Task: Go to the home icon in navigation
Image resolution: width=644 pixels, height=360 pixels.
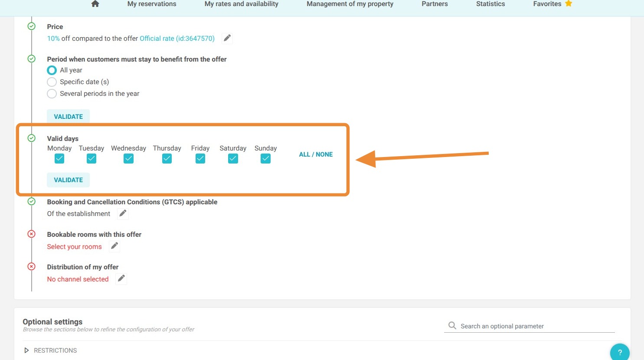Action: (x=95, y=4)
